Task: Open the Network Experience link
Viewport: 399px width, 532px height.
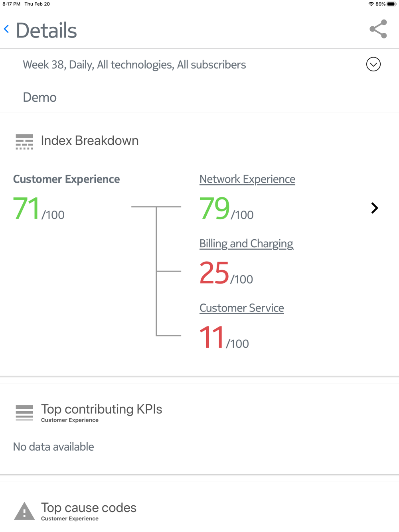Action: coord(247,179)
